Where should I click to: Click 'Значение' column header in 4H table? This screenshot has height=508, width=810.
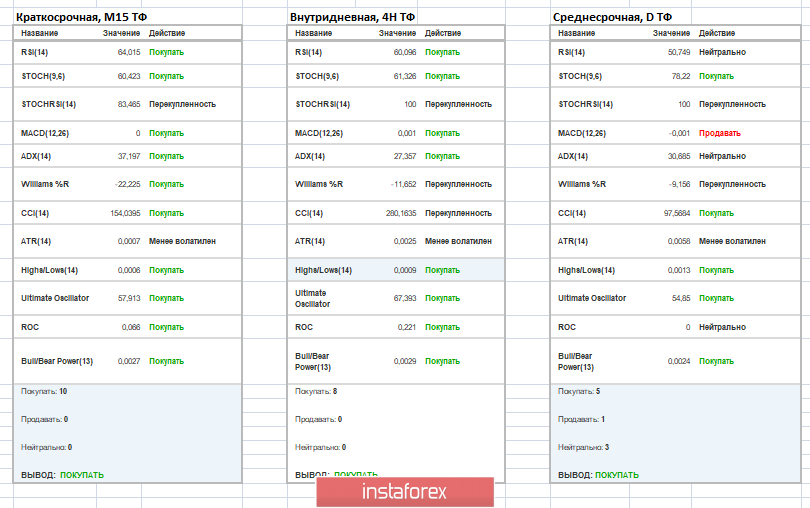(397, 33)
